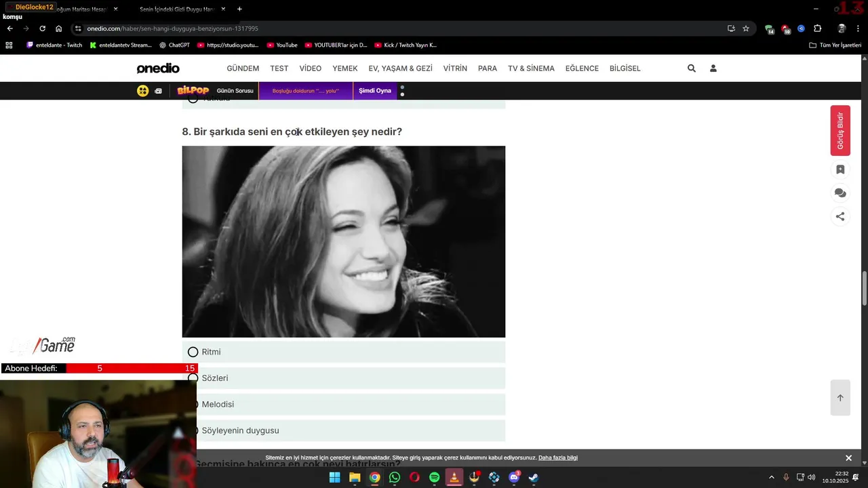Reload the page with refresh icon
The width and height of the screenshot is (868, 488).
[42, 28]
